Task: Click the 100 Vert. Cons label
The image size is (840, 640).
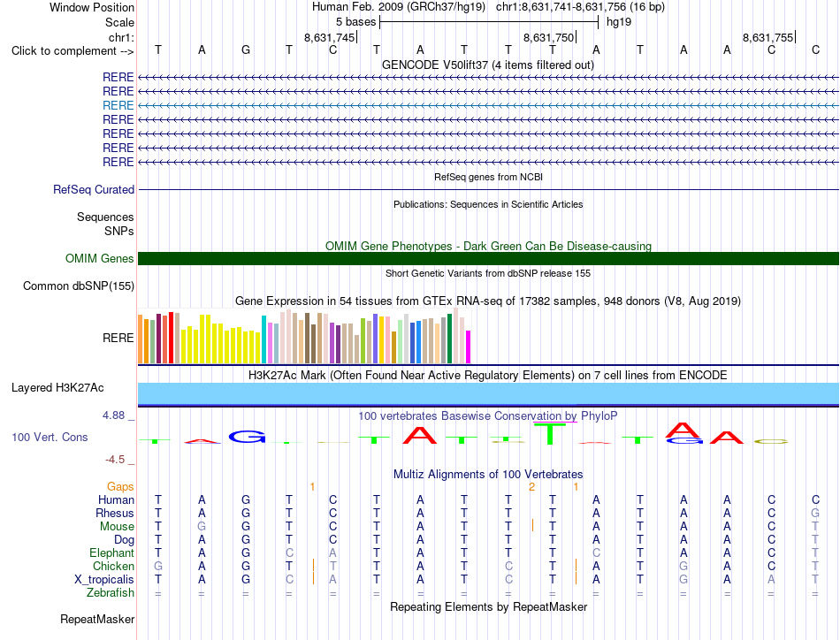Action: click(50, 437)
